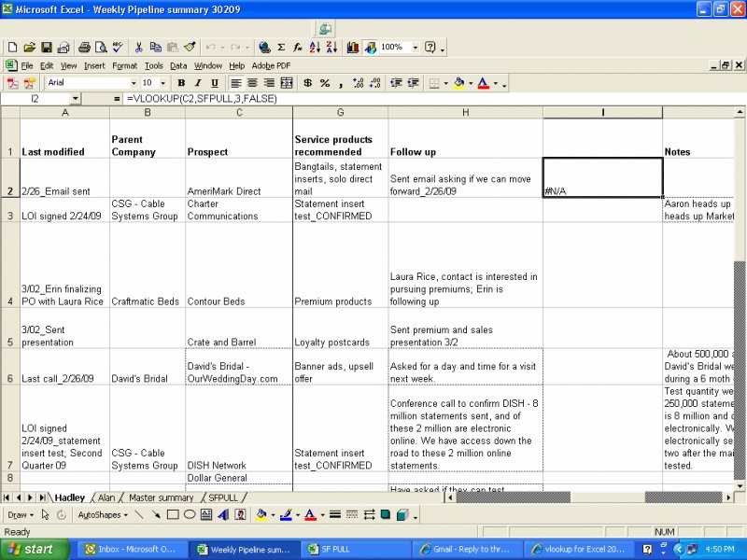747x560 pixels.
Task: Select column H header
Action: pos(465,112)
